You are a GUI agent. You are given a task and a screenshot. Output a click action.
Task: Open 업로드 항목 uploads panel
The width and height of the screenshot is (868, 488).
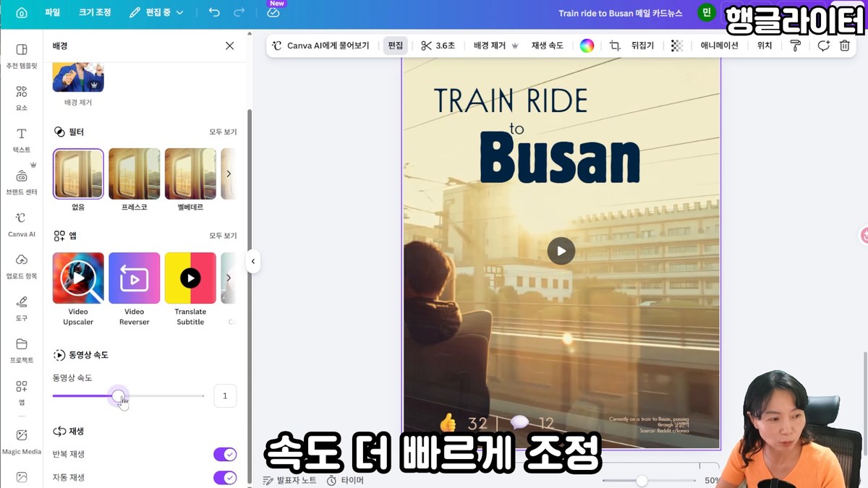click(22, 266)
